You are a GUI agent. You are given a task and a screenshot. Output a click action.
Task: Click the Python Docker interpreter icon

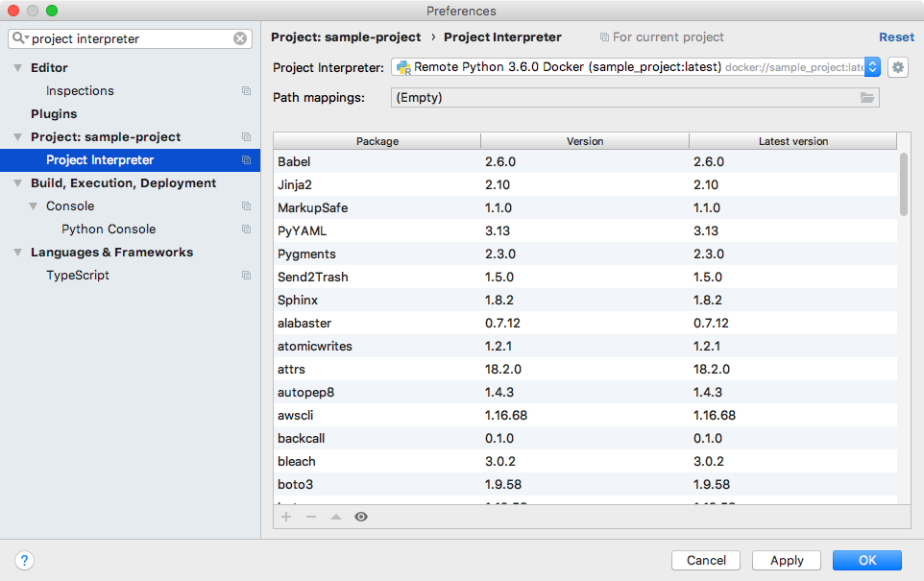coord(403,68)
